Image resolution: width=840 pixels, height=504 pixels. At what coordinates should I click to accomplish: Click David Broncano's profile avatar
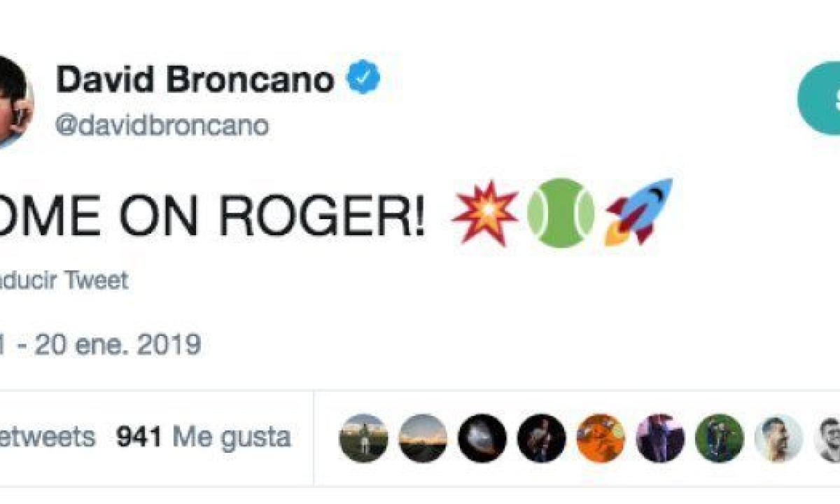coord(15,101)
